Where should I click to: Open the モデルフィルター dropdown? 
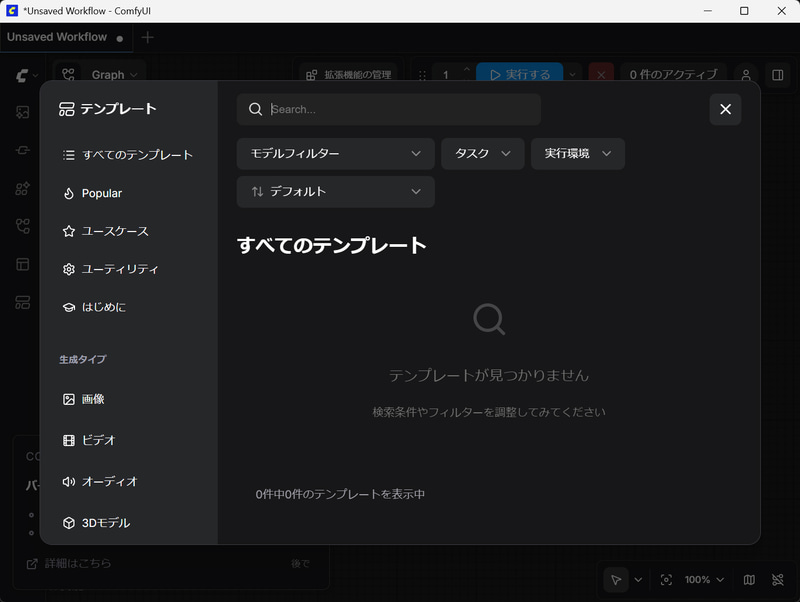336,153
